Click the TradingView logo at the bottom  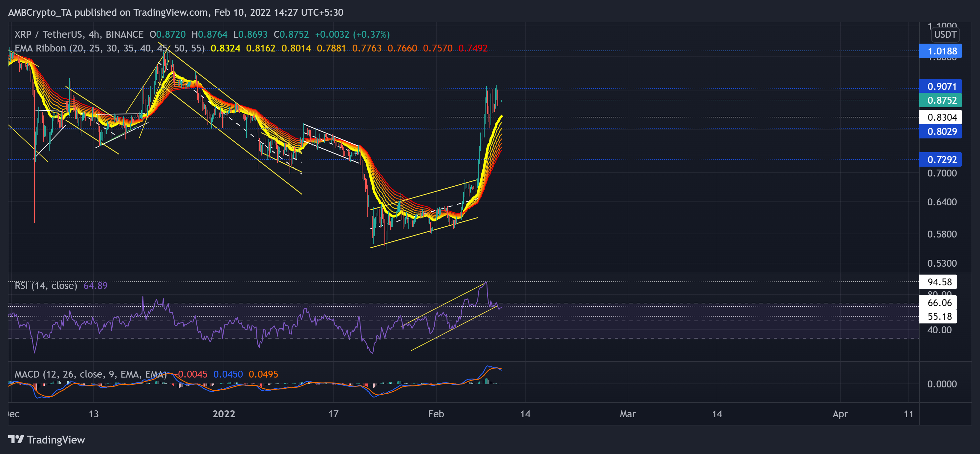[46, 440]
